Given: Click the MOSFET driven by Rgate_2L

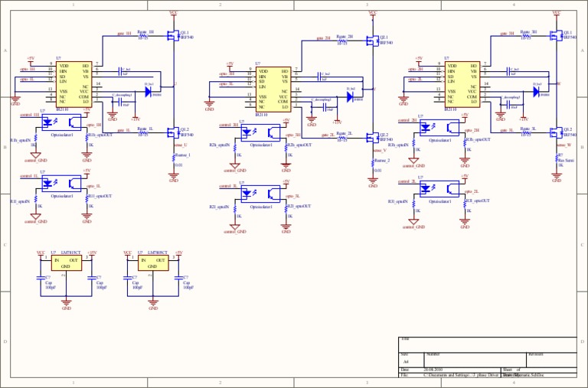Looking at the screenshot, I should click(374, 138).
